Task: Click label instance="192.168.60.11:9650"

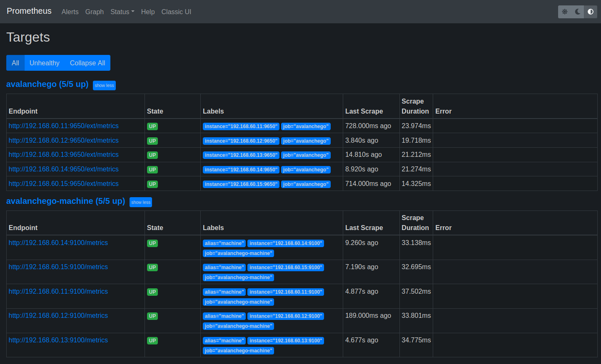Action: tap(241, 126)
